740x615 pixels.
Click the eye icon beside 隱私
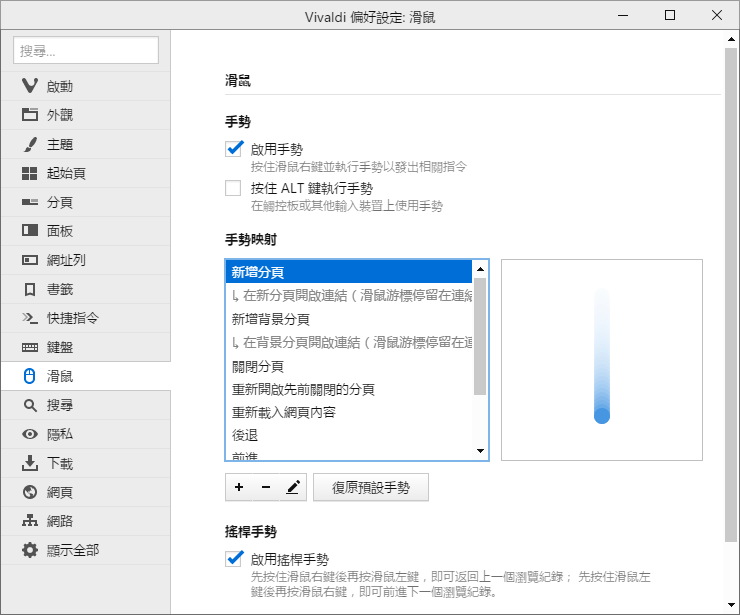[x=30, y=434]
